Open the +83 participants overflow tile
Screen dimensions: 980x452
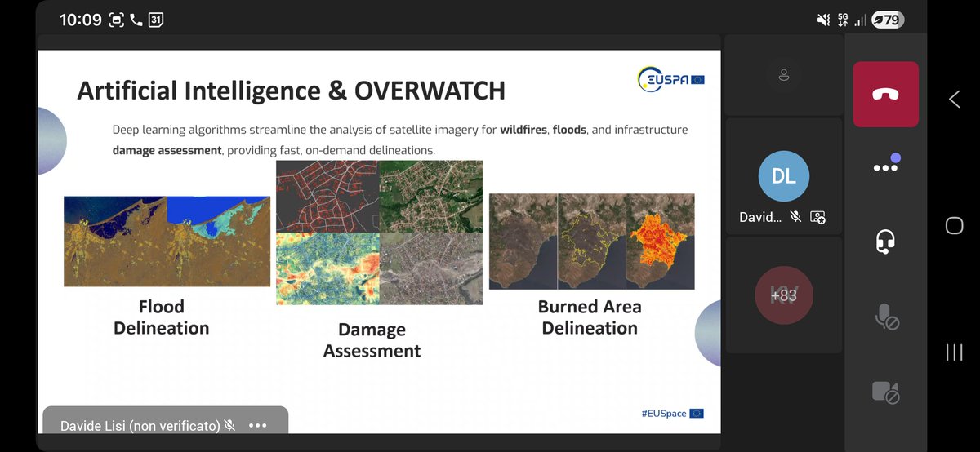point(784,295)
